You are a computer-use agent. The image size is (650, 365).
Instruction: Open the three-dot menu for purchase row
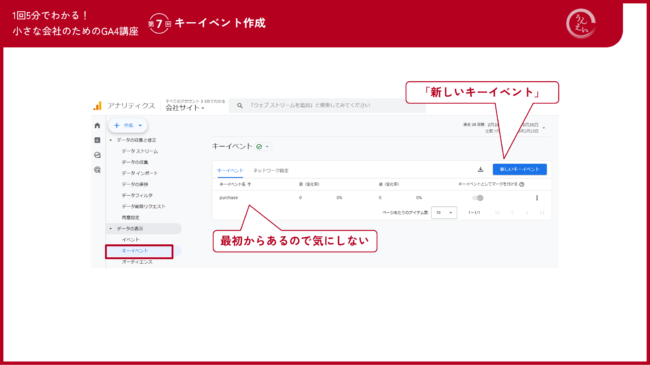[x=537, y=198]
